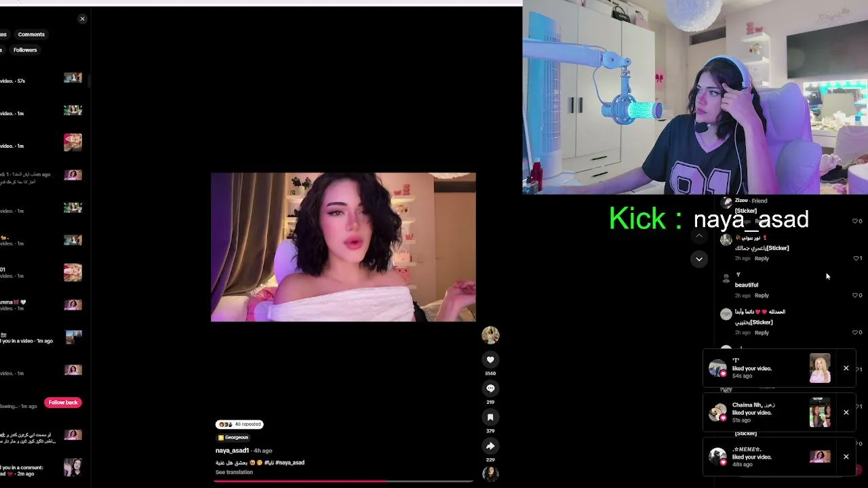The height and width of the screenshot is (488, 868).
Task: Share the video using the arrow icon
Action: (490, 446)
